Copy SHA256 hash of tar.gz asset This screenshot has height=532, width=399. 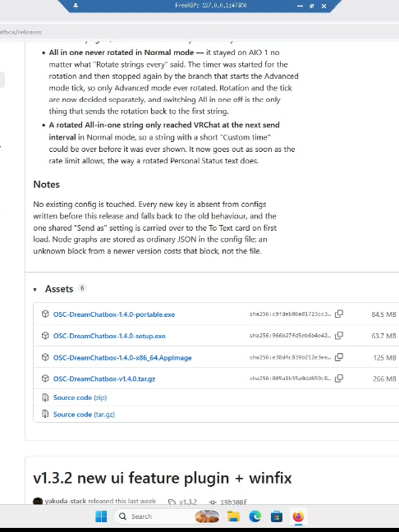[x=339, y=378]
